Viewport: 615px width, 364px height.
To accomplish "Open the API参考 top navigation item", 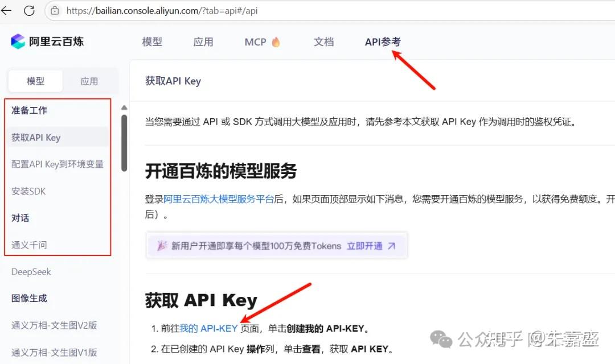I will coord(383,42).
